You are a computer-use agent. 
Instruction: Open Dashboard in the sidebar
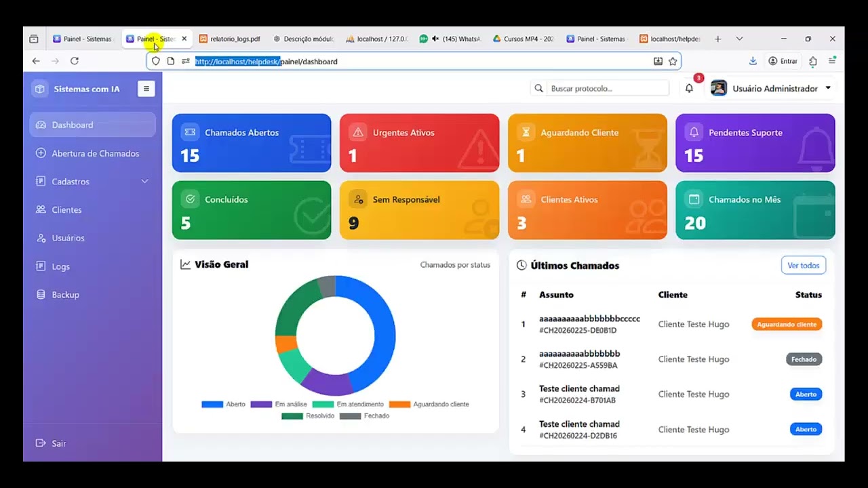click(x=92, y=125)
